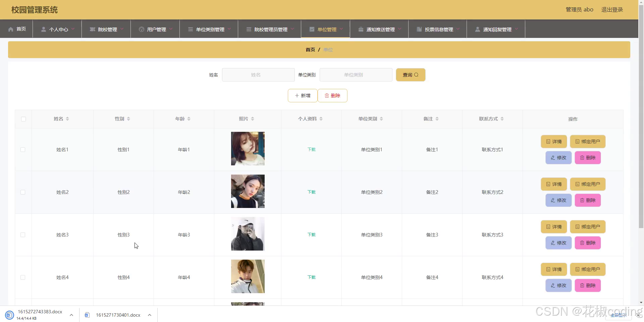Click the list icon of 院校管理员管理

point(249,29)
